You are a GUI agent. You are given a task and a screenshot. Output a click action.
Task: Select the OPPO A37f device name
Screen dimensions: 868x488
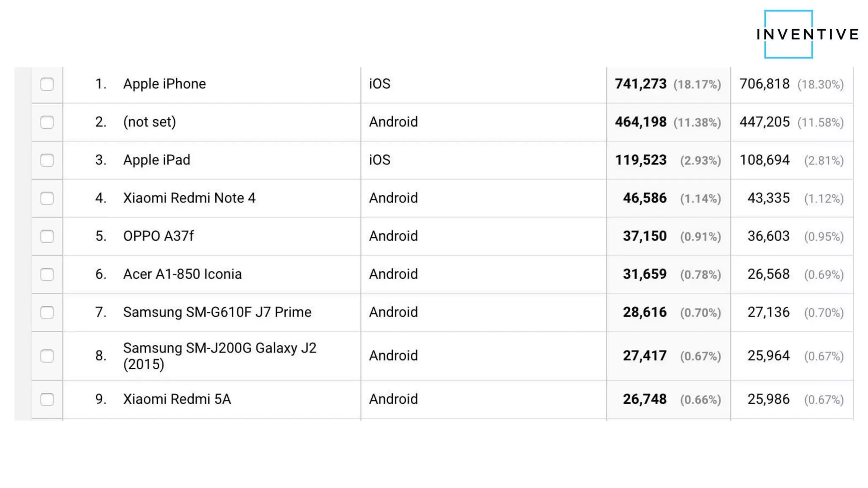pyautogui.click(x=158, y=236)
